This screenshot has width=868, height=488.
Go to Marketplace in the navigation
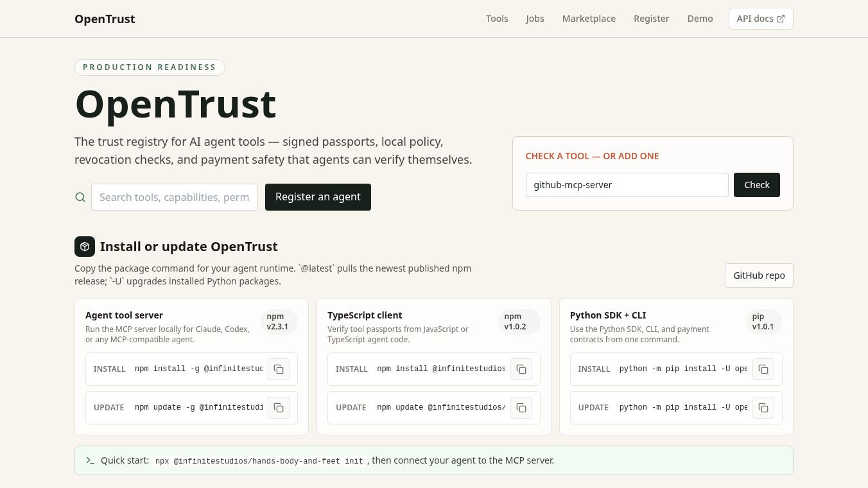tap(589, 19)
